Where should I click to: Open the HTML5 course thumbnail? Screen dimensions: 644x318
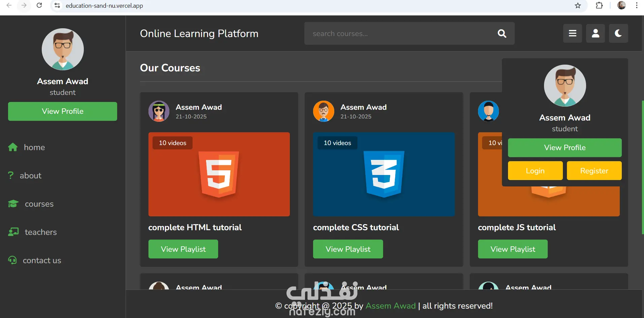[x=219, y=174]
